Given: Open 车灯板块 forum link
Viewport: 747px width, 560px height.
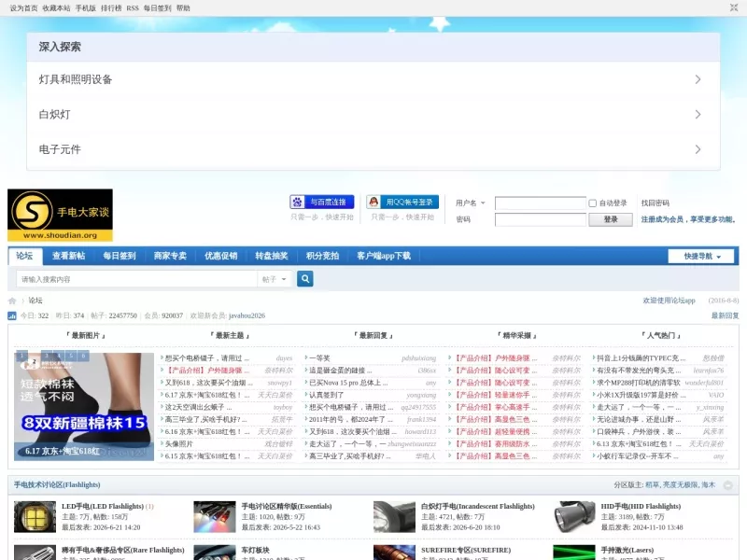Looking at the screenshot, I should [x=255, y=550].
